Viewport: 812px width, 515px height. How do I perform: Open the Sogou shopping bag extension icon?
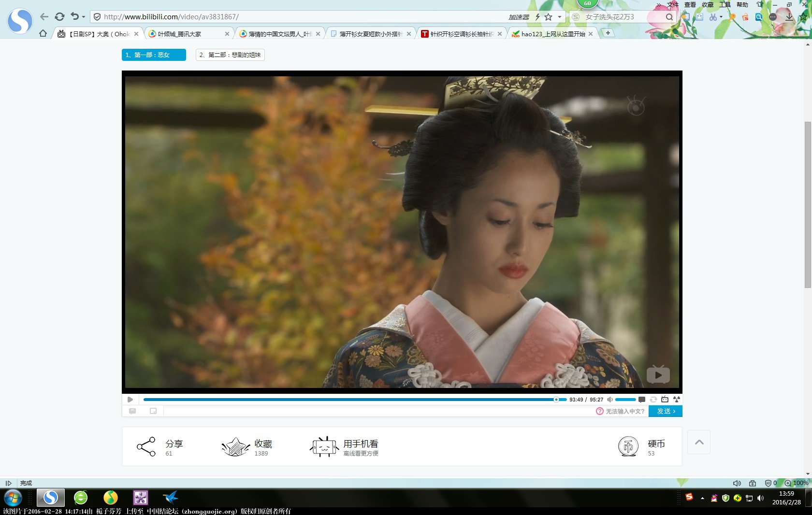click(745, 17)
